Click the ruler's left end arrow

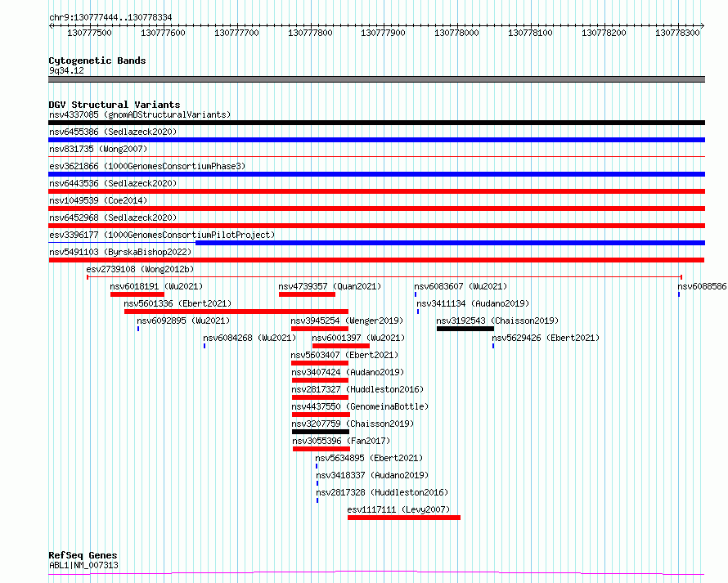[51, 26]
